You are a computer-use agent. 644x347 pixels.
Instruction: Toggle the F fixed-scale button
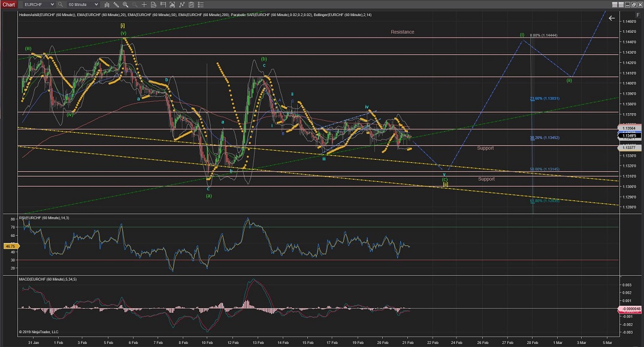(x=639, y=14)
